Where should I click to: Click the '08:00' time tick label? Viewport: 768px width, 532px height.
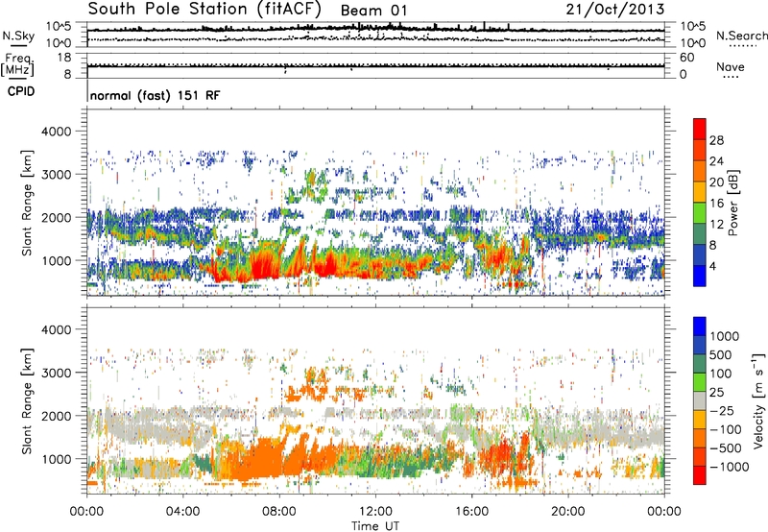279,512
